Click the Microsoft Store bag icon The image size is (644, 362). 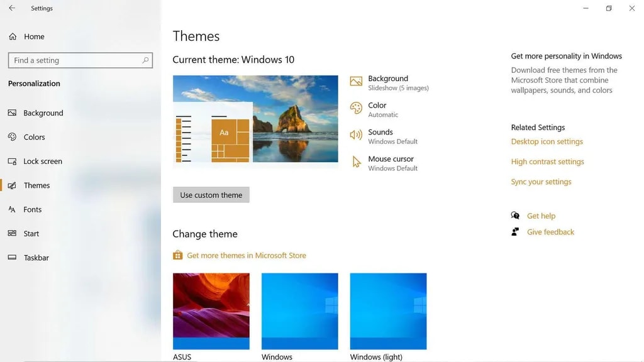(178, 255)
